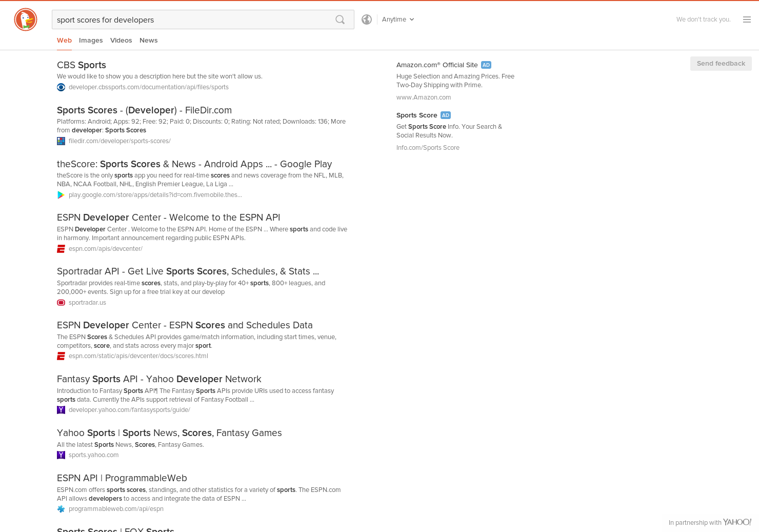Image resolution: width=759 pixels, height=532 pixels.
Task: Open the Sports Score ad title
Action: coord(416,115)
